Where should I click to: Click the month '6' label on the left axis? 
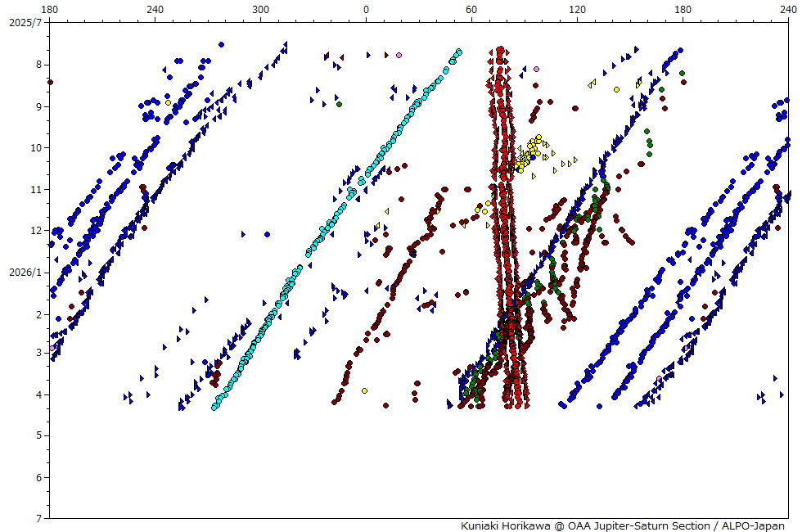click(38, 477)
